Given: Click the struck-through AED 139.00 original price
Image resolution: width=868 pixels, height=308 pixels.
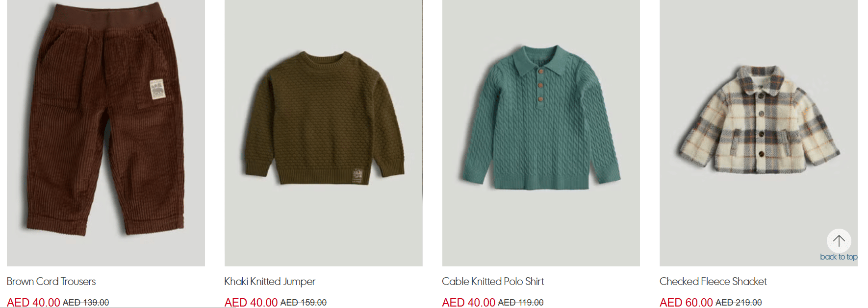Looking at the screenshot, I should coord(86,303).
